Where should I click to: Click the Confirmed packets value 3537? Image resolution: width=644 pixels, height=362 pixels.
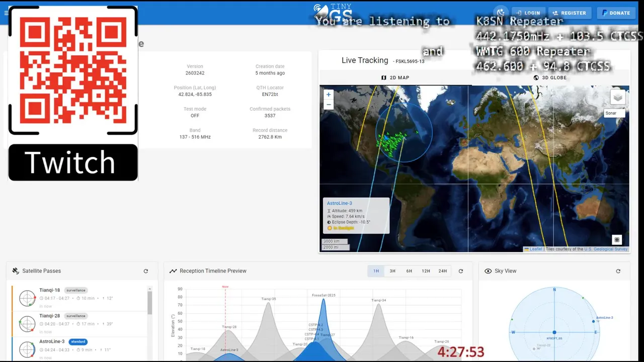pyautogui.click(x=270, y=116)
